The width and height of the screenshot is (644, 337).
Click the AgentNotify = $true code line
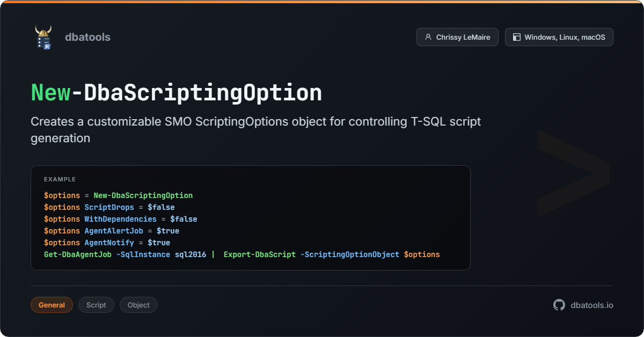(x=107, y=243)
